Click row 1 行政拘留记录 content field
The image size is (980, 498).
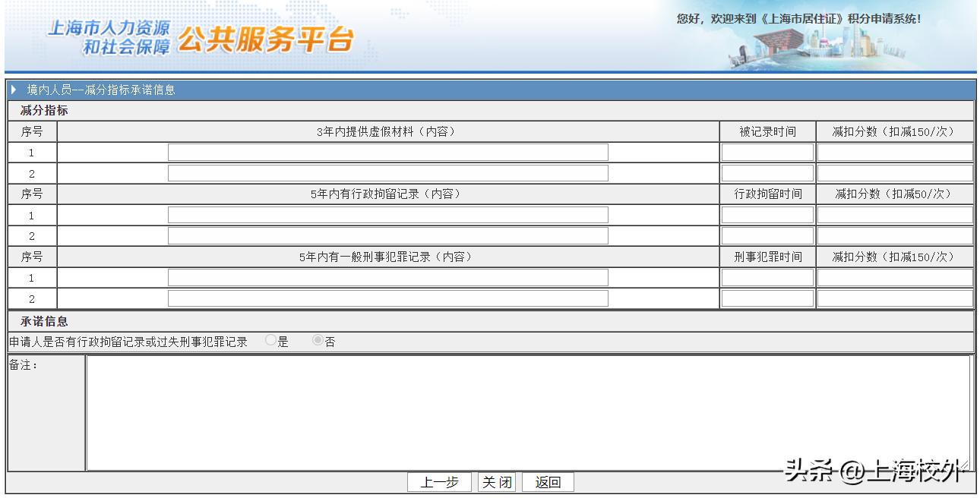pyautogui.click(x=388, y=216)
